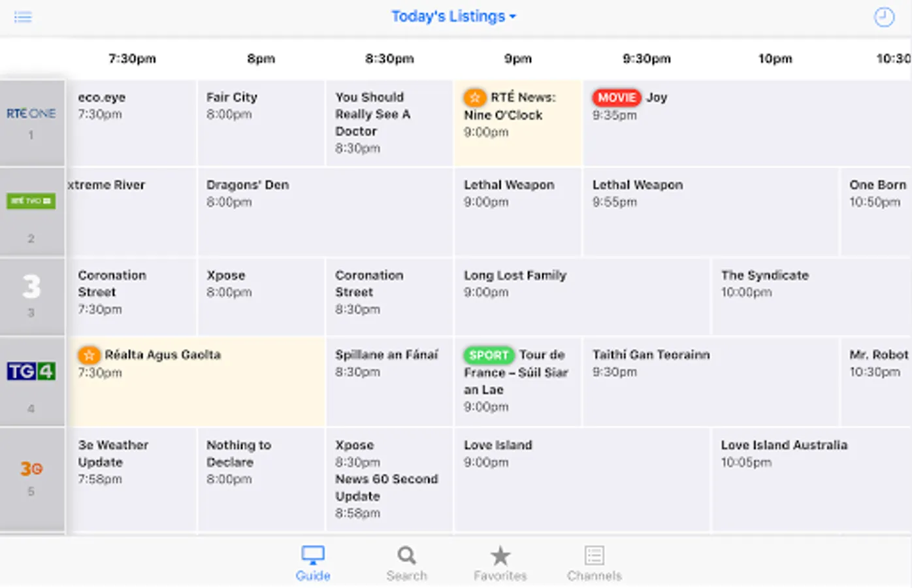Click the 9pm time marker
This screenshot has height=588, width=912.
click(517, 59)
